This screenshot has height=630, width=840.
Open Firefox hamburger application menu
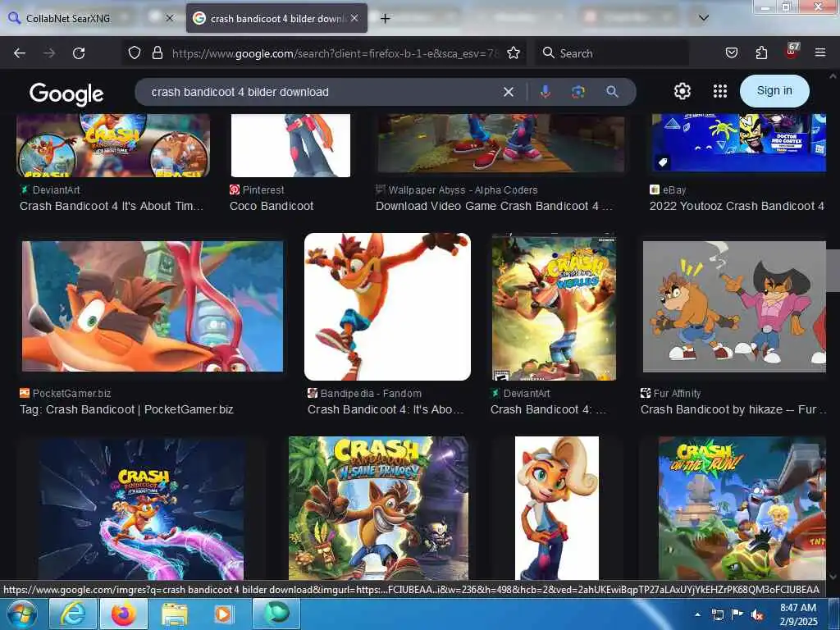coord(819,52)
